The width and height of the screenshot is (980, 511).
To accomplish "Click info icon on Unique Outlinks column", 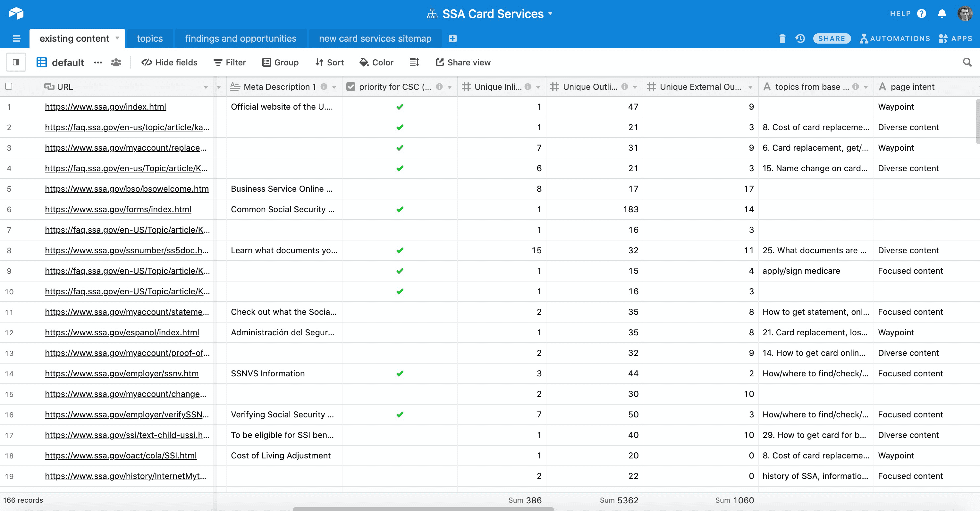I will 625,87.
